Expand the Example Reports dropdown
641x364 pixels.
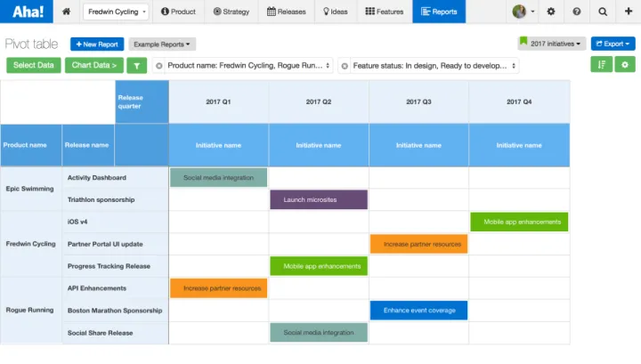(162, 44)
